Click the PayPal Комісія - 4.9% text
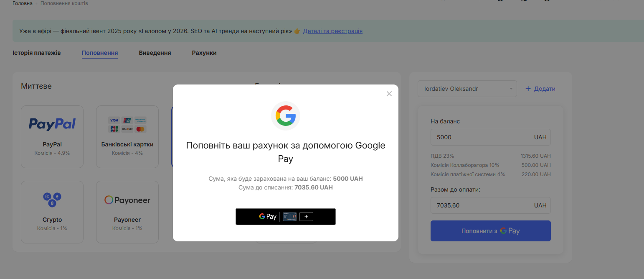The image size is (644, 279). [x=52, y=153]
